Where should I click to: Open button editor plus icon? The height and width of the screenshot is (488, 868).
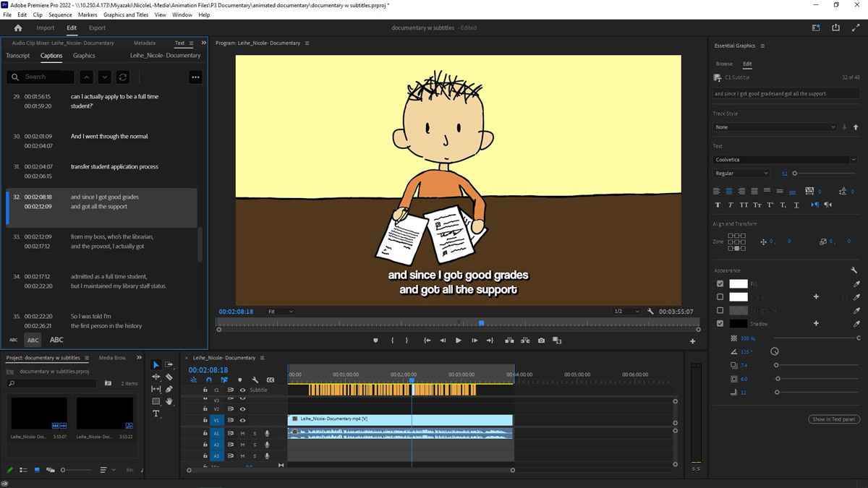click(692, 341)
